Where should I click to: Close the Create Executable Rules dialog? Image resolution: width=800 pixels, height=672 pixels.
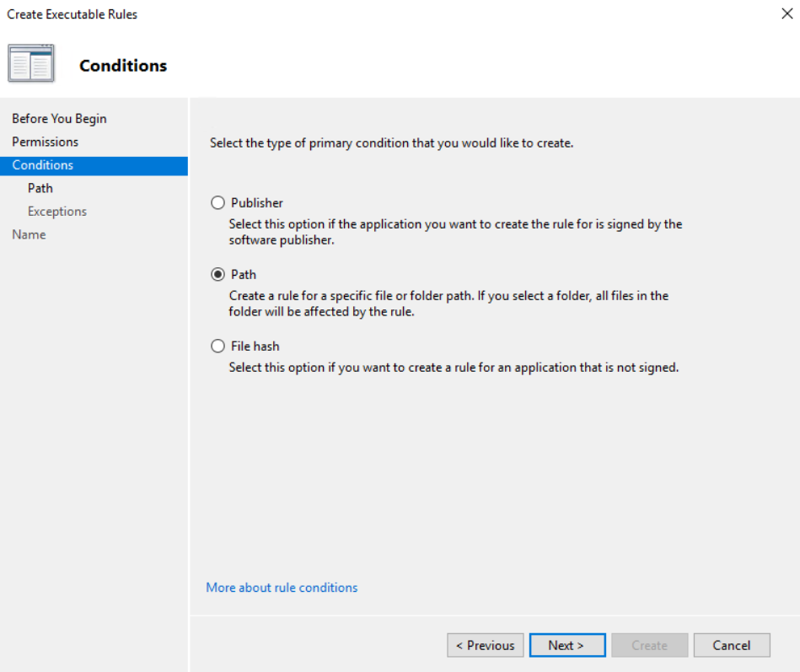click(787, 14)
